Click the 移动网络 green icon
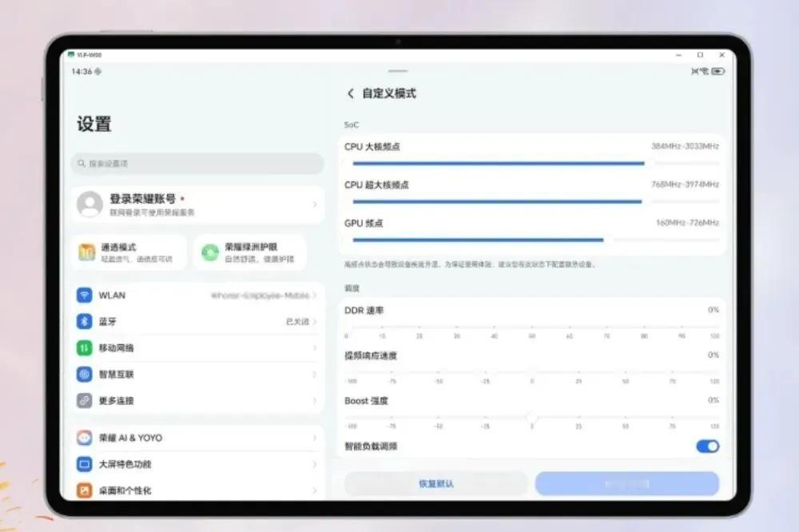Screen dimensions: 799x532 point(84,348)
